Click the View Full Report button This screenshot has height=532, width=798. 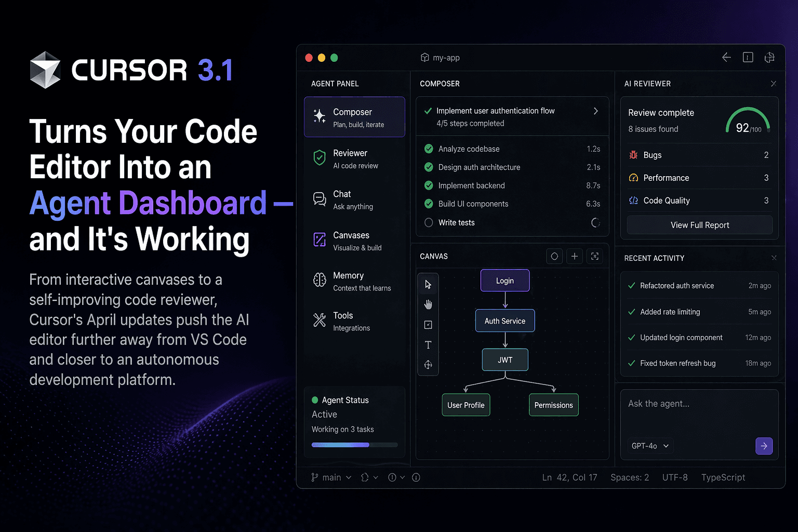point(699,225)
